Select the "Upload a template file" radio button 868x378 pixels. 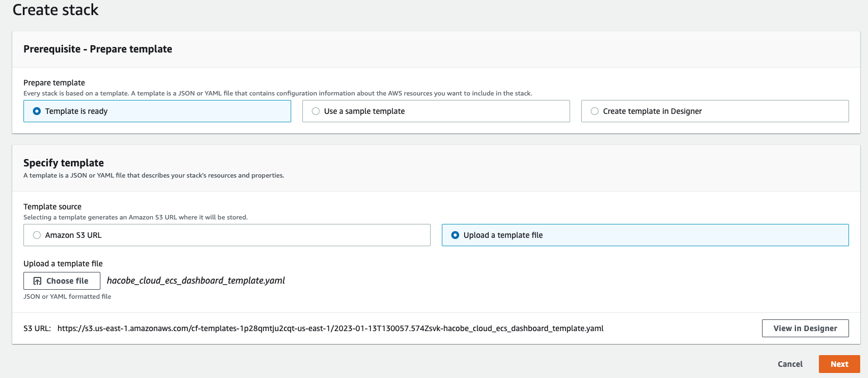(x=455, y=235)
